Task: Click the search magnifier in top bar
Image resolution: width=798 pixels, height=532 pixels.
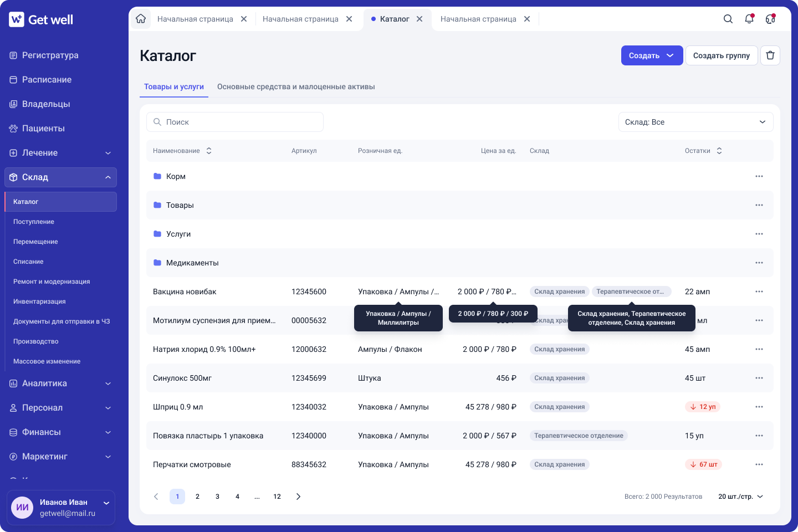Action: [x=728, y=19]
